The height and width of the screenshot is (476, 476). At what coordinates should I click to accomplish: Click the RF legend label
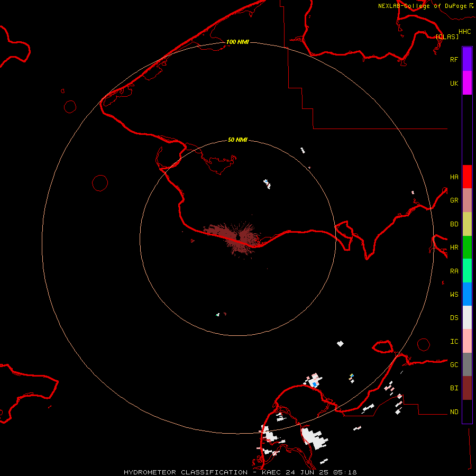454,59
